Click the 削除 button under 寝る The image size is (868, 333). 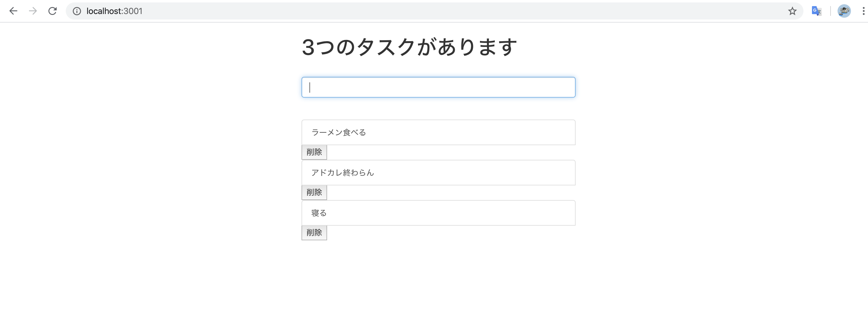tap(314, 232)
